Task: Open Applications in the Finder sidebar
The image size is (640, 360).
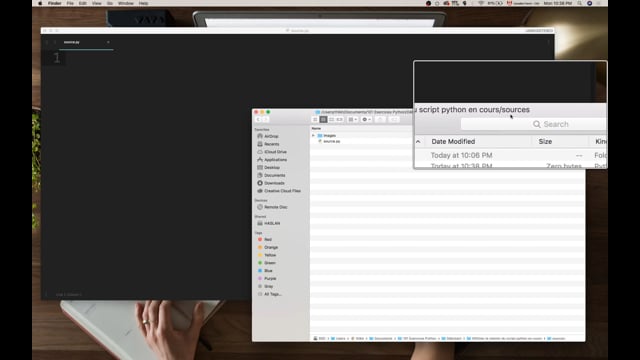Action: (x=272, y=160)
